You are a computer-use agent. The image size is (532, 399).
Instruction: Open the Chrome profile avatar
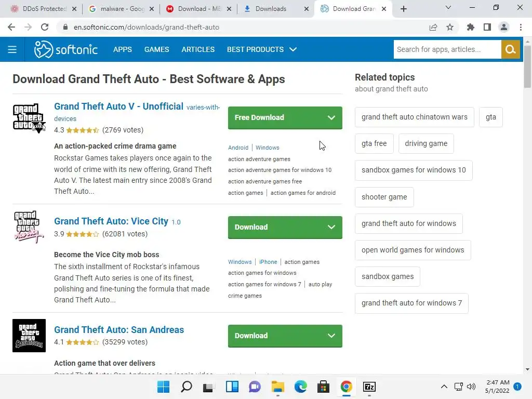[504, 27]
